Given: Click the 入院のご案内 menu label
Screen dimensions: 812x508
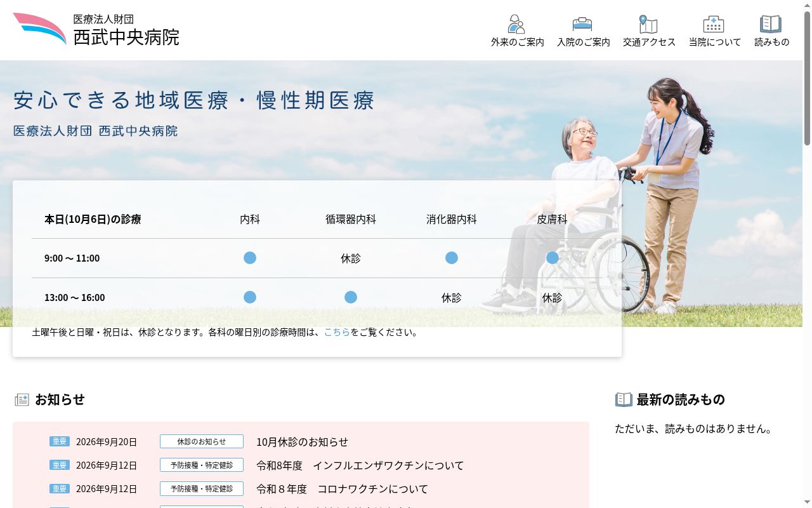Looking at the screenshot, I should pyautogui.click(x=584, y=42).
